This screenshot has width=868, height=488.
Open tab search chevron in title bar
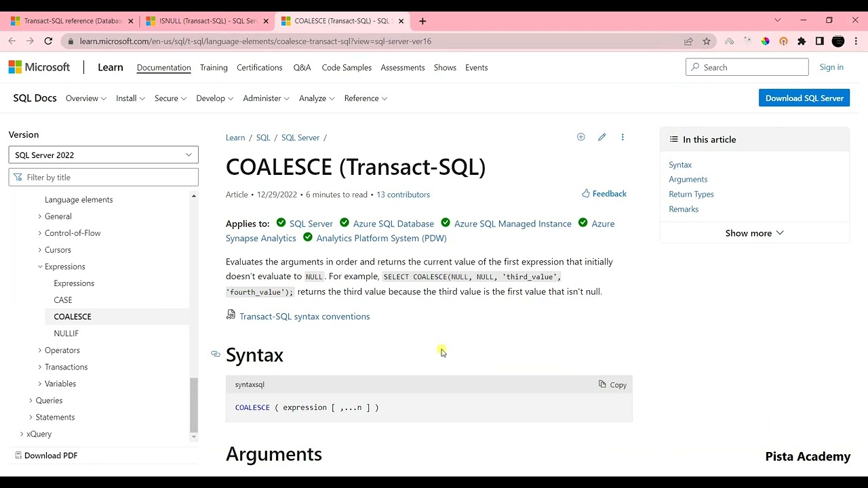click(778, 20)
